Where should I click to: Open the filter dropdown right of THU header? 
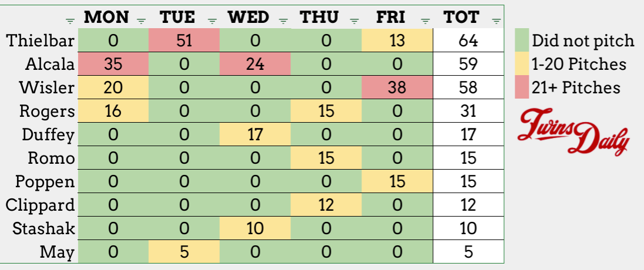(354, 21)
